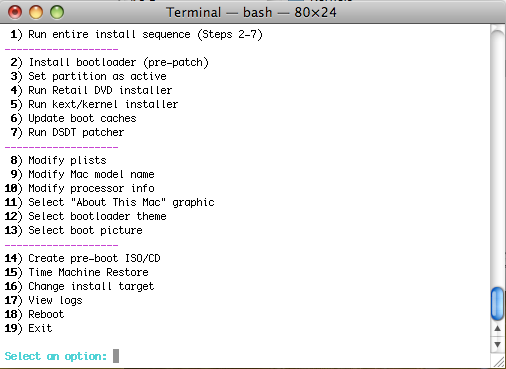Click the 'Time Machine Restore' option text
506x369 pixels.
(x=88, y=272)
